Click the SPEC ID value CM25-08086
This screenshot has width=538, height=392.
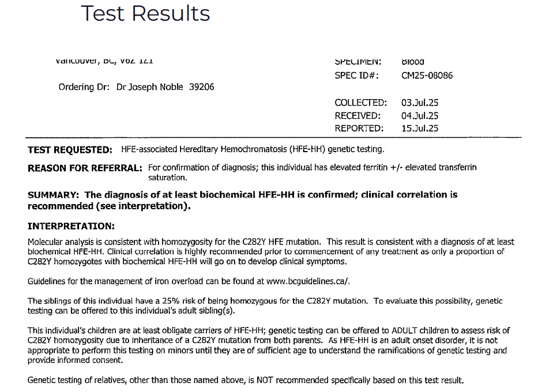[x=427, y=76]
